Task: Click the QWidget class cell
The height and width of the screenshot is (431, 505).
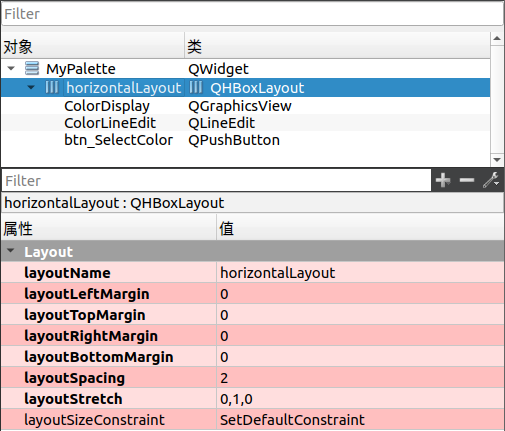Action: (x=218, y=69)
